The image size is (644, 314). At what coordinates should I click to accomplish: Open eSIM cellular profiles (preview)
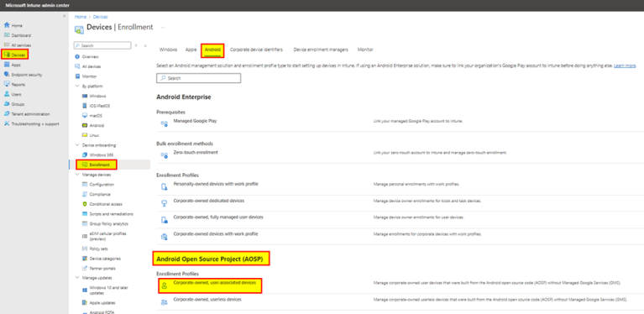[x=107, y=236]
